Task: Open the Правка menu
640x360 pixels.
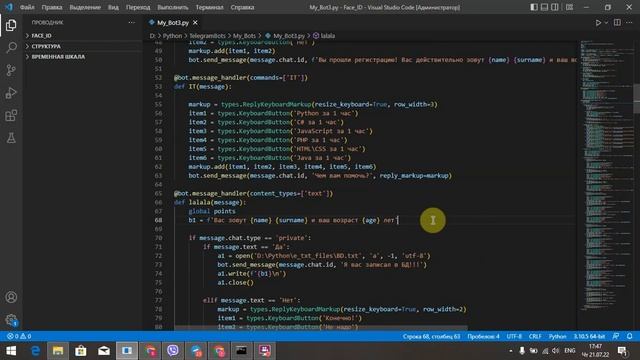Action: (52, 7)
